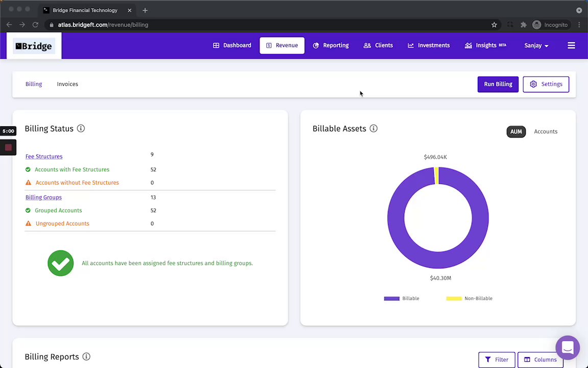Open the Investments page

(x=429, y=45)
